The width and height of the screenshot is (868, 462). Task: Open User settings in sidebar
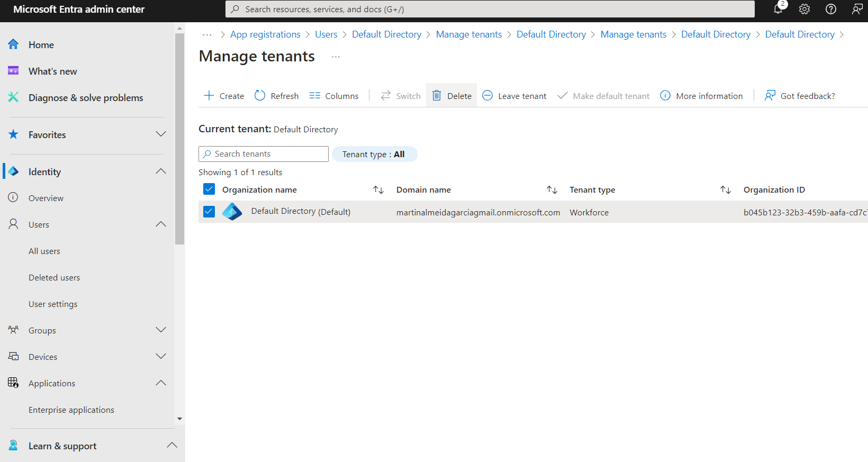click(53, 304)
